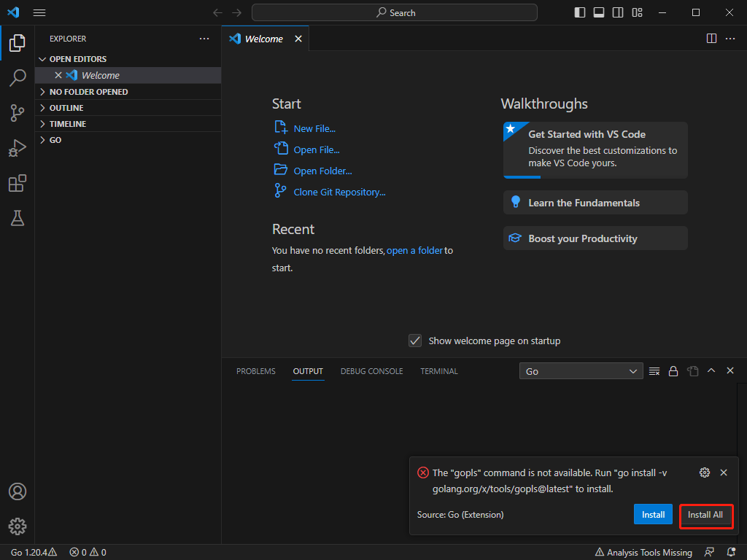Toggle the output scroll lock

(x=673, y=371)
